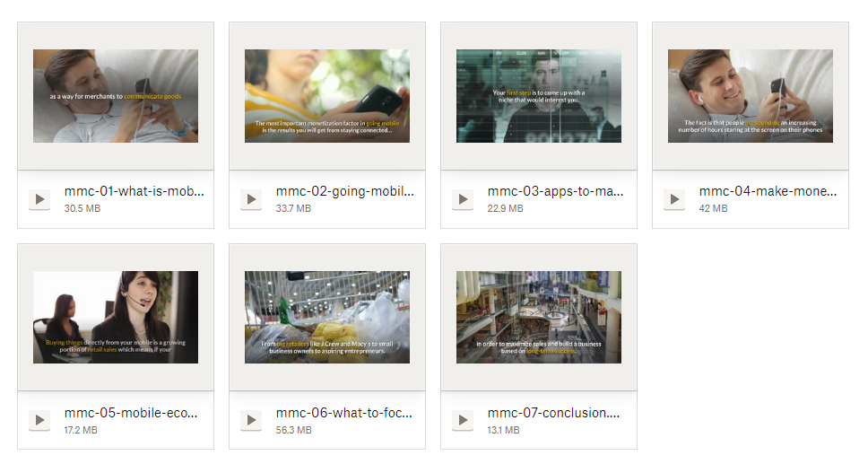Image resolution: width=868 pixels, height=473 pixels.
Task: Open thumbnail of woman holding black smartphone
Action: (327, 96)
